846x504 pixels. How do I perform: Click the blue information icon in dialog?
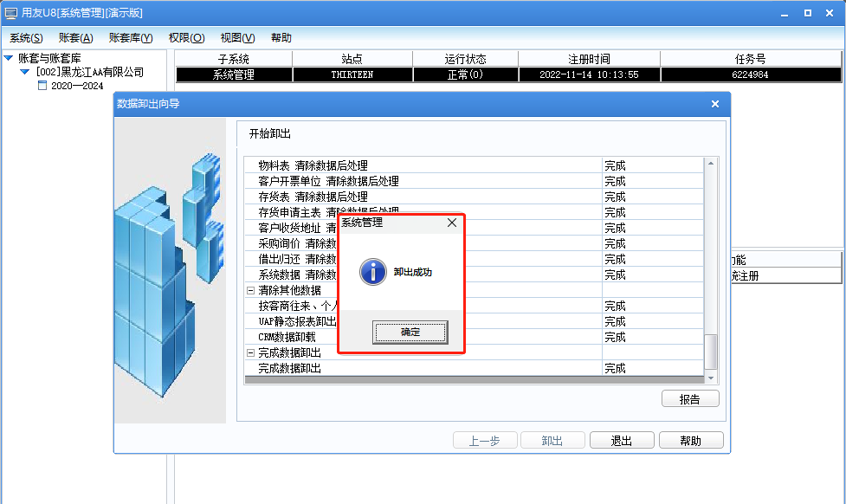pos(373,271)
